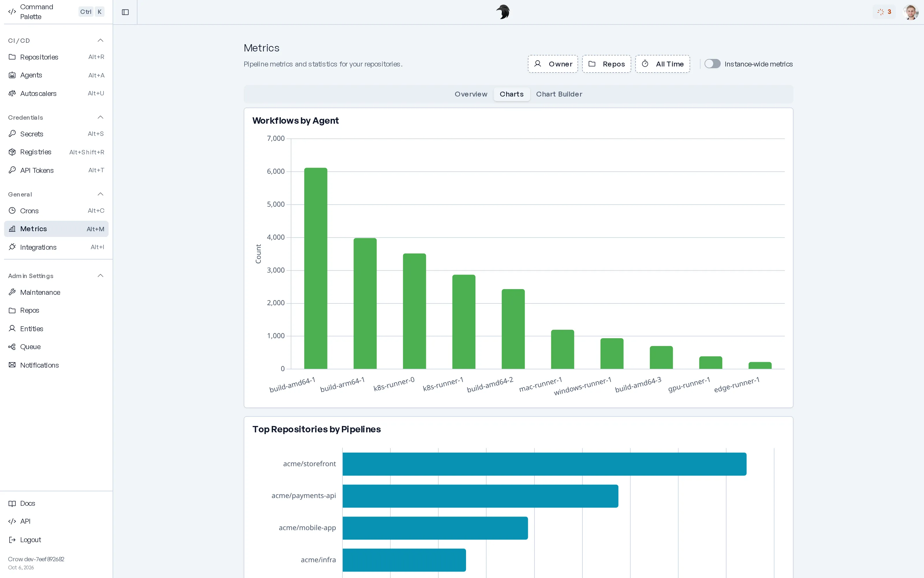Click the Integrations plug icon
Image resolution: width=924 pixels, height=578 pixels.
point(12,247)
